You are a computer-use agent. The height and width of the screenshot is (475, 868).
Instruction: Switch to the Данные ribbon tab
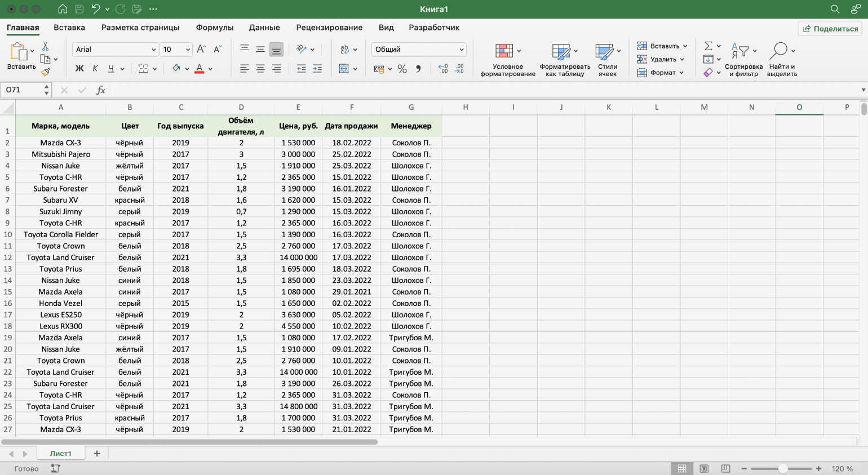264,28
